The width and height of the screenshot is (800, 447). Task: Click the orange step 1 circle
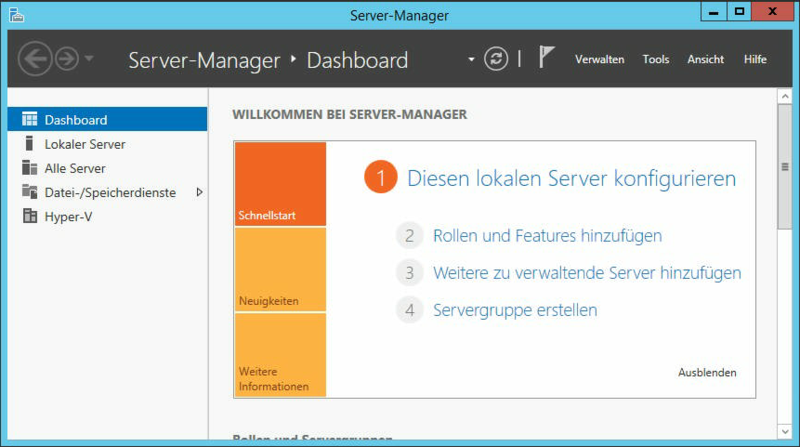(x=381, y=177)
